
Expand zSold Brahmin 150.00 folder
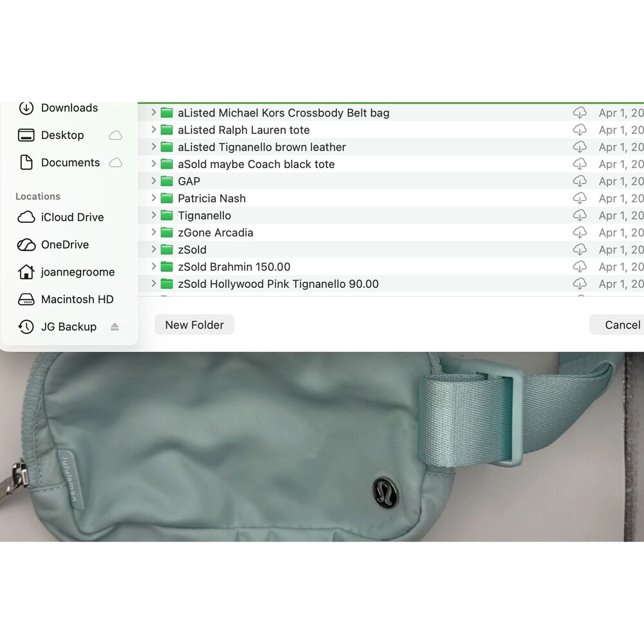pos(153,266)
